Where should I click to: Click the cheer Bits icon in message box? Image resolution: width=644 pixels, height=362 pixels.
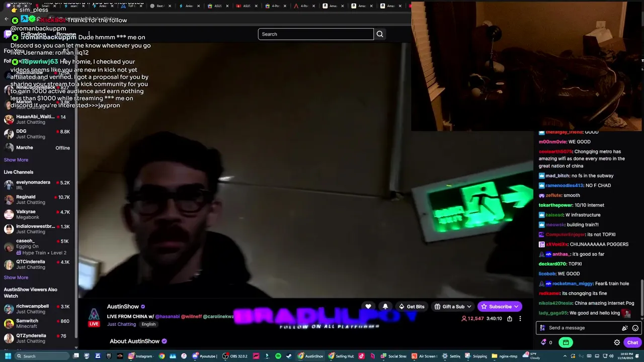coord(625,328)
